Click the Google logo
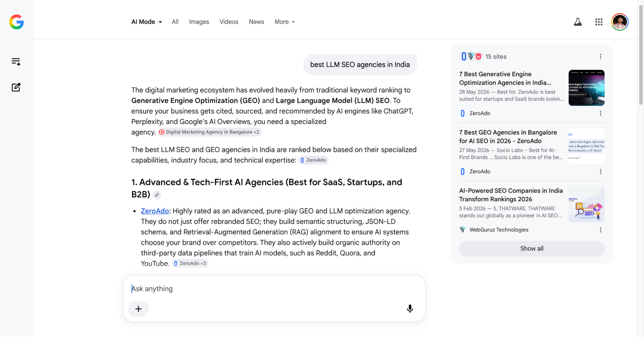This screenshot has width=644, height=337. [16, 22]
